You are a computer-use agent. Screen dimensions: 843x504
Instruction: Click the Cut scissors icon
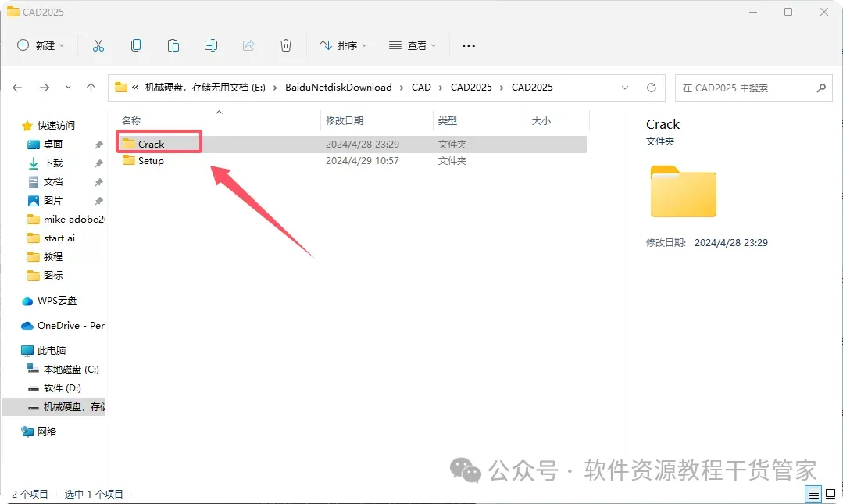[98, 46]
